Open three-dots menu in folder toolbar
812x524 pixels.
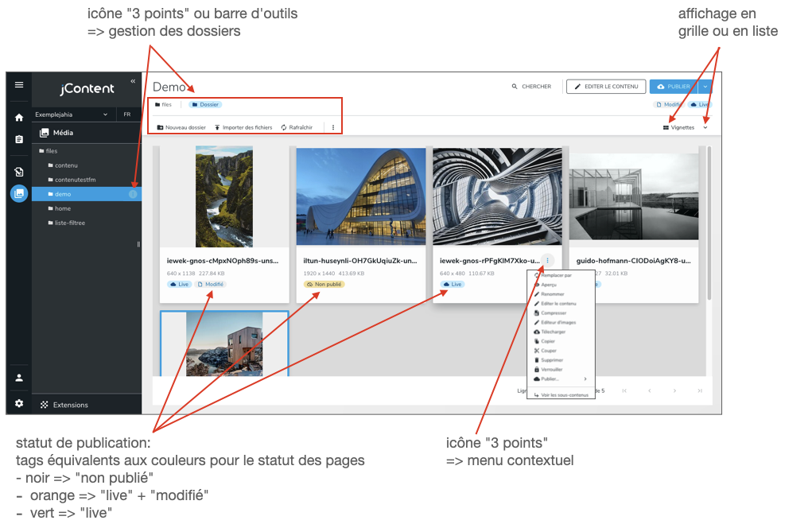coord(332,127)
